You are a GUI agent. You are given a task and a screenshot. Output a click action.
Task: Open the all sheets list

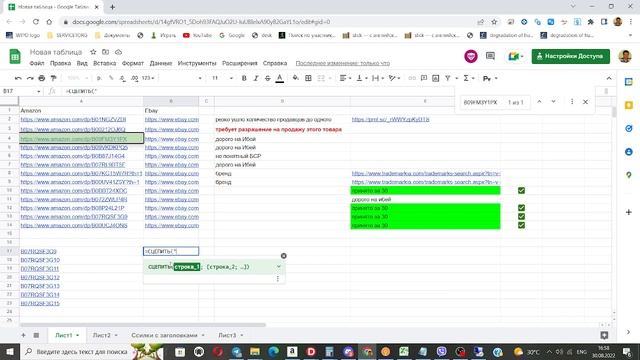[36, 335]
